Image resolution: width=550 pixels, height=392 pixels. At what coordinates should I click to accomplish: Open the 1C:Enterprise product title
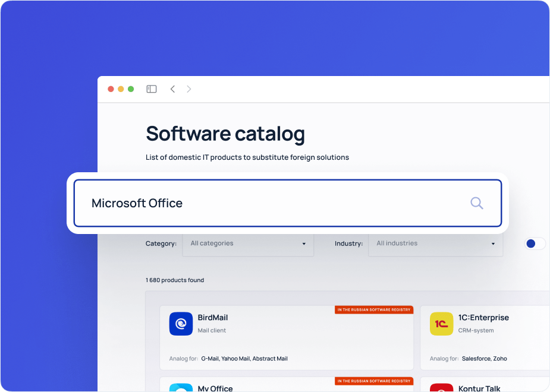coord(483,317)
